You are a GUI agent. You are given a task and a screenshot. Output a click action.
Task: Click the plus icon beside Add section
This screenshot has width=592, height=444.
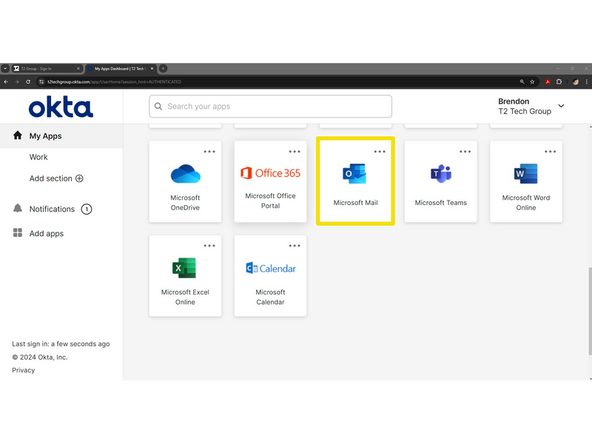pos(79,178)
